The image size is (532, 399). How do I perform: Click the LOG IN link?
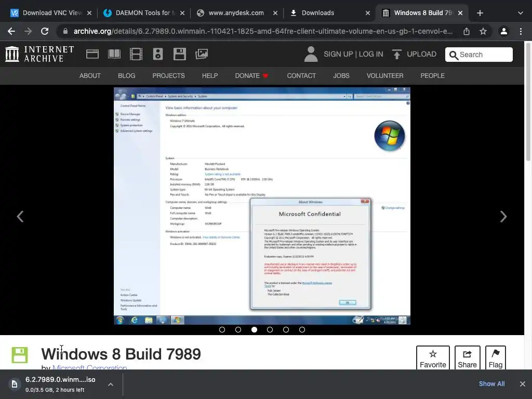click(371, 54)
